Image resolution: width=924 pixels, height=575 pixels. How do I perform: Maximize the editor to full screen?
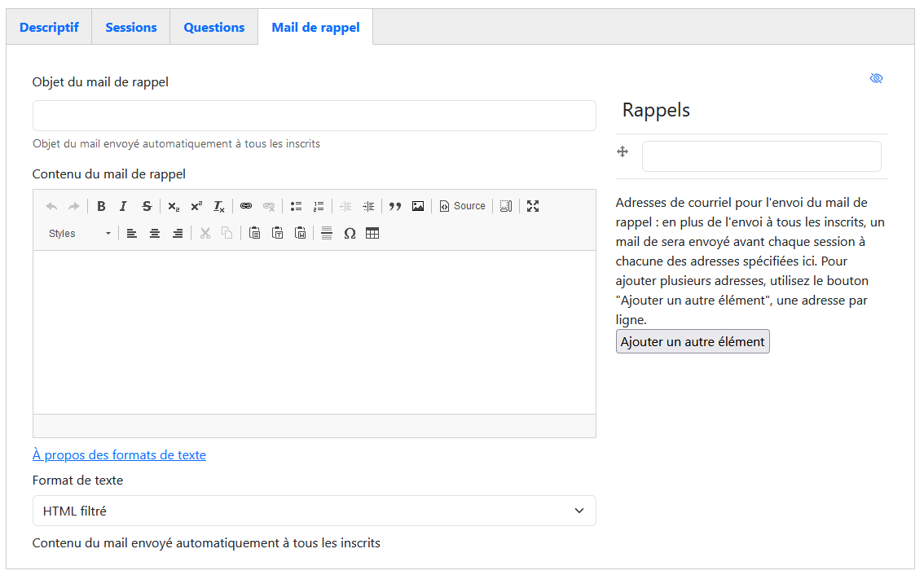[x=533, y=206]
